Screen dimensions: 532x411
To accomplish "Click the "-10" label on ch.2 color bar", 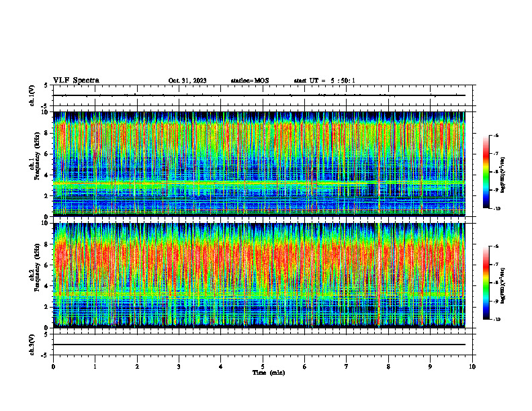I will tap(496, 320).
